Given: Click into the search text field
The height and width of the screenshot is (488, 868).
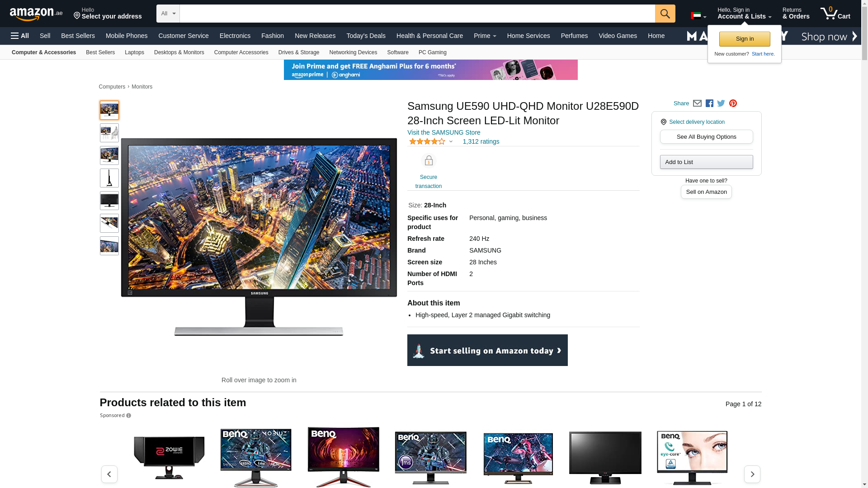Looking at the screenshot, I should (417, 14).
